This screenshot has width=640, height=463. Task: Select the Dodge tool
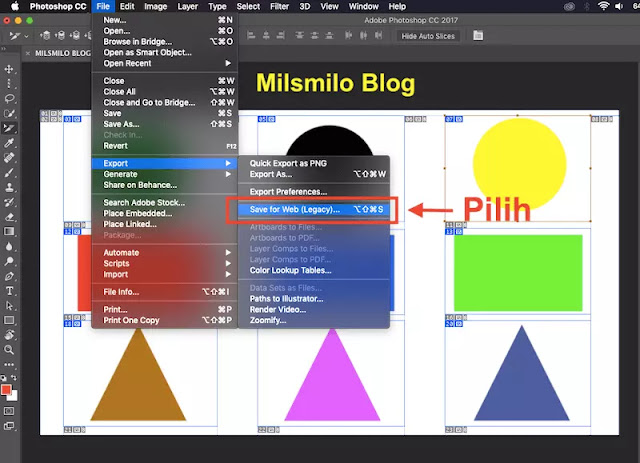pyautogui.click(x=9, y=261)
